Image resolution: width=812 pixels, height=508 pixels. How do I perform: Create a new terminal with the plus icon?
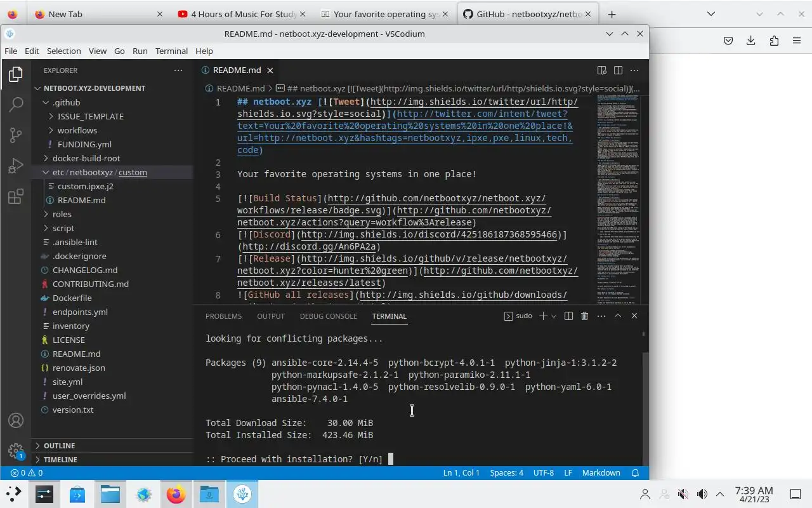tap(543, 316)
